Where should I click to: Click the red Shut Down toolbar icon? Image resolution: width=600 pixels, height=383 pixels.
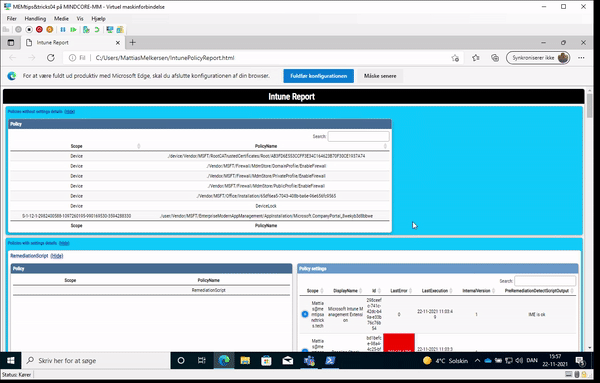(x=39, y=29)
